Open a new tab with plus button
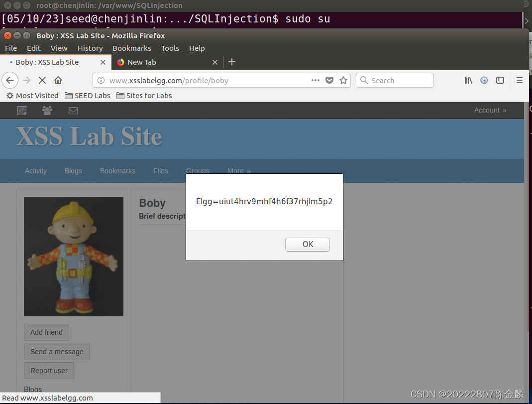532x404 pixels. [x=232, y=62]
